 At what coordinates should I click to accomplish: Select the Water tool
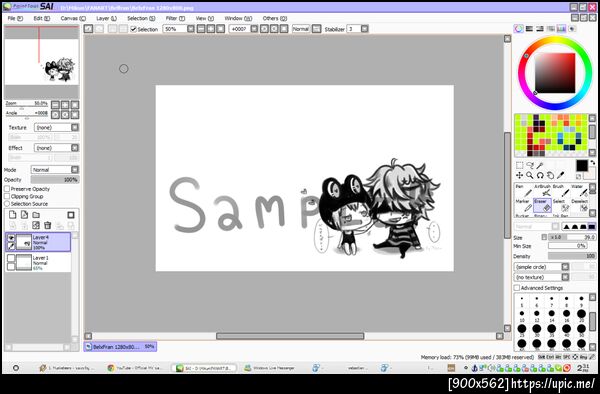(x=579, y=190)
